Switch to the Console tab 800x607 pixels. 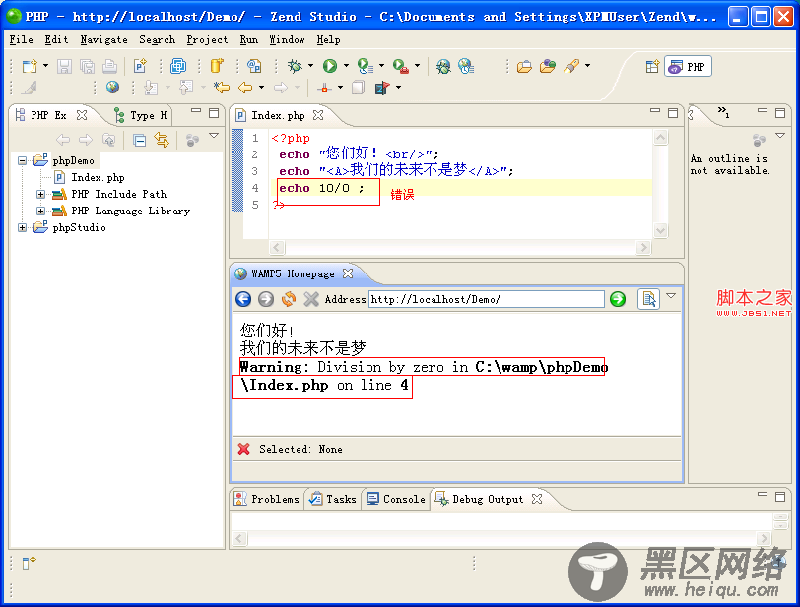tap(395, 499)
